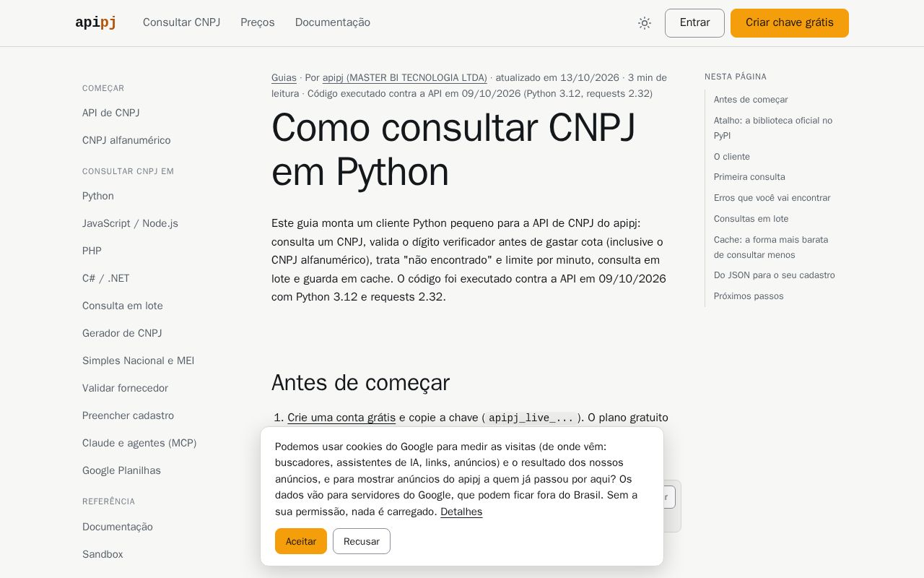Select Python in the sidebar
This screenshot has height=578, width=924.
coord(98,196)
